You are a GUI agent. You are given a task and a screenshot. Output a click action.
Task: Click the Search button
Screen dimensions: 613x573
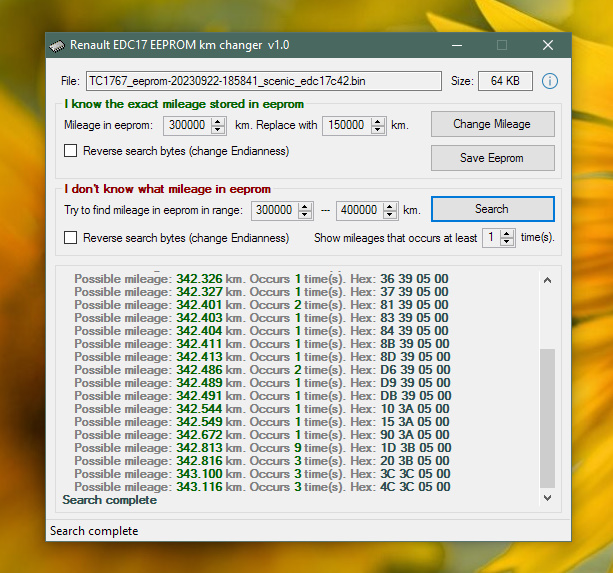[492, 209]
